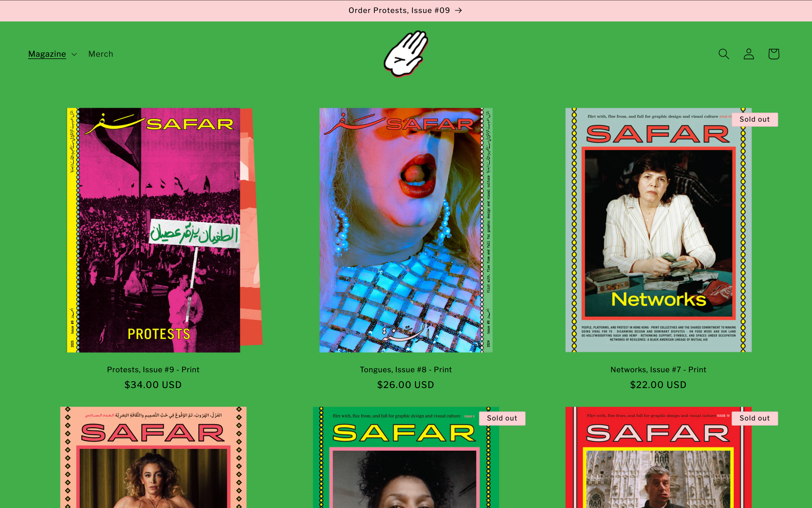Open the green Issue V Safar cover

[406, 457]
